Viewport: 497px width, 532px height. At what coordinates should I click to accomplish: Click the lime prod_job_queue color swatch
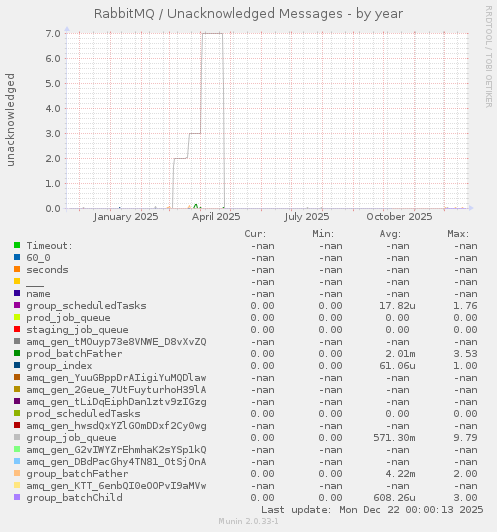tap(17, 317)
